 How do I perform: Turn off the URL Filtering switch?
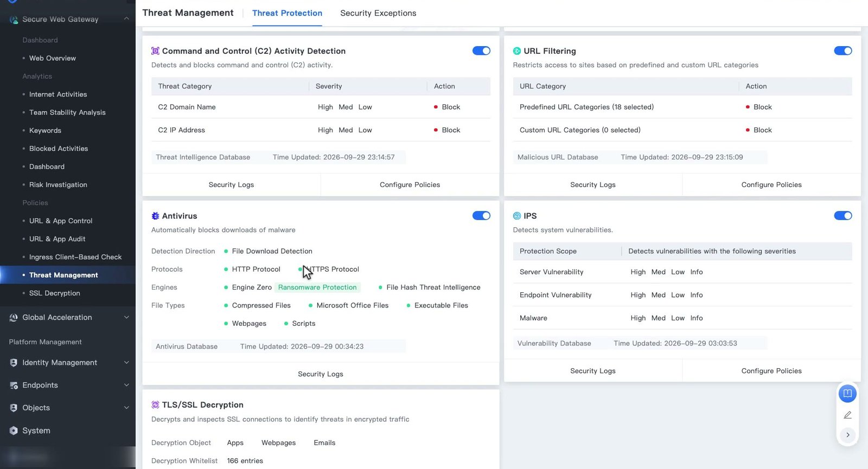843,51
